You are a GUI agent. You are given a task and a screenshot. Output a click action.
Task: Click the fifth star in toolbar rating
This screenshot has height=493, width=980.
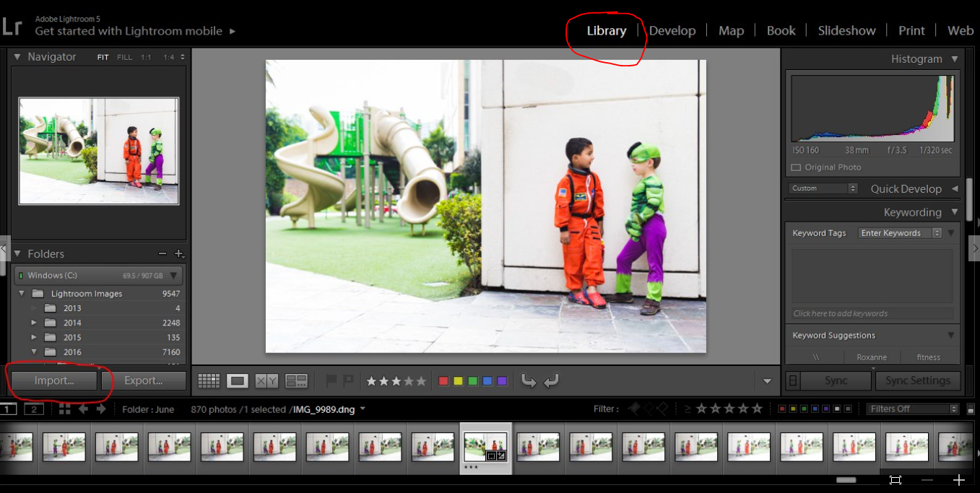coord(421,381)
